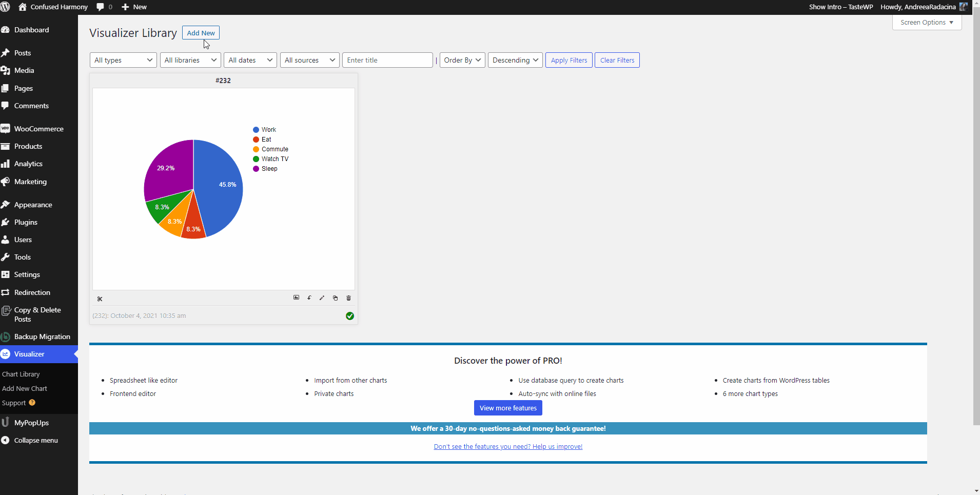Toggle the Commute legend entry in the chart
980x495 pixels.
(275, 149)
